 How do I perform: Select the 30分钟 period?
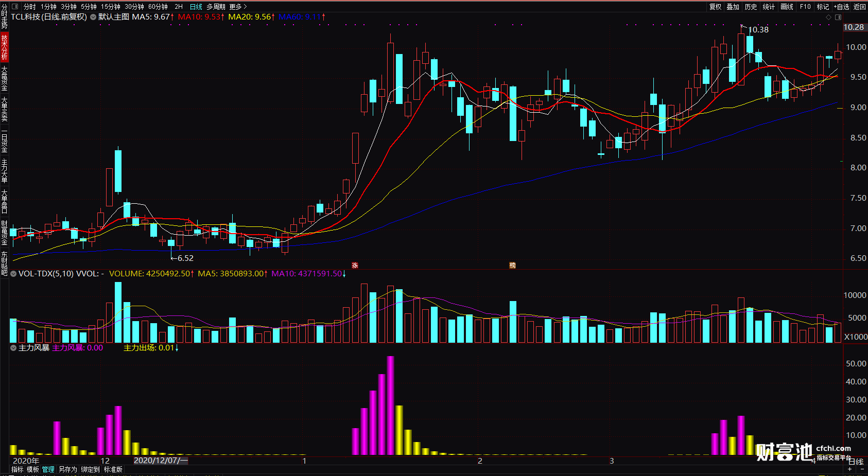(134, 7)
